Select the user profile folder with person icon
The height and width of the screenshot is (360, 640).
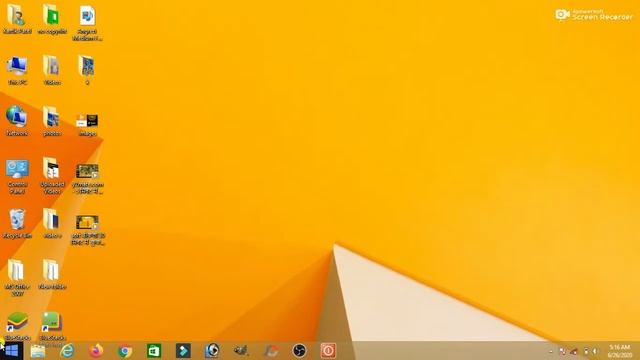click(17, 19)
